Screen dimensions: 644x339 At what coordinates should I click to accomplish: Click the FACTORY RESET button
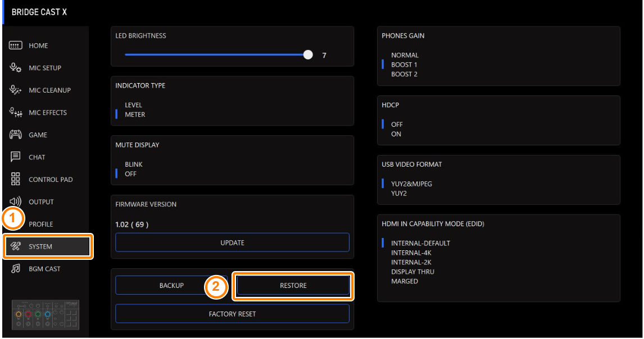[x=233, y=314]
